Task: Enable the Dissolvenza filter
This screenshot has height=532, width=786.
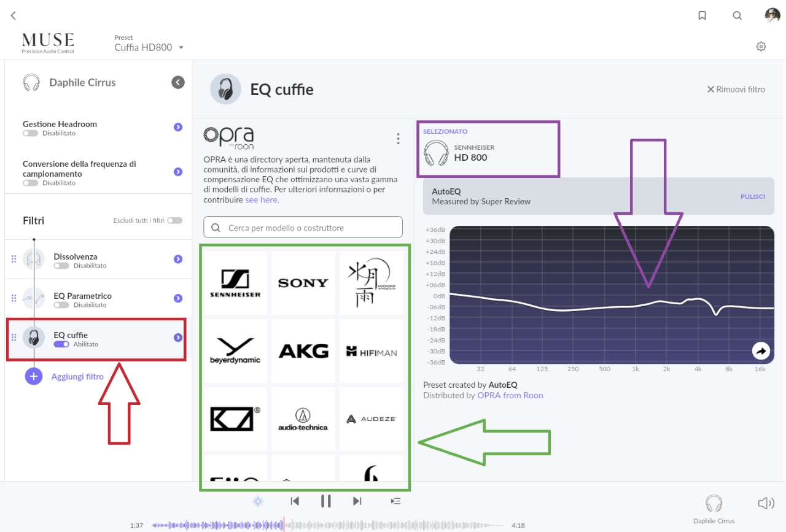Action: 61,266
